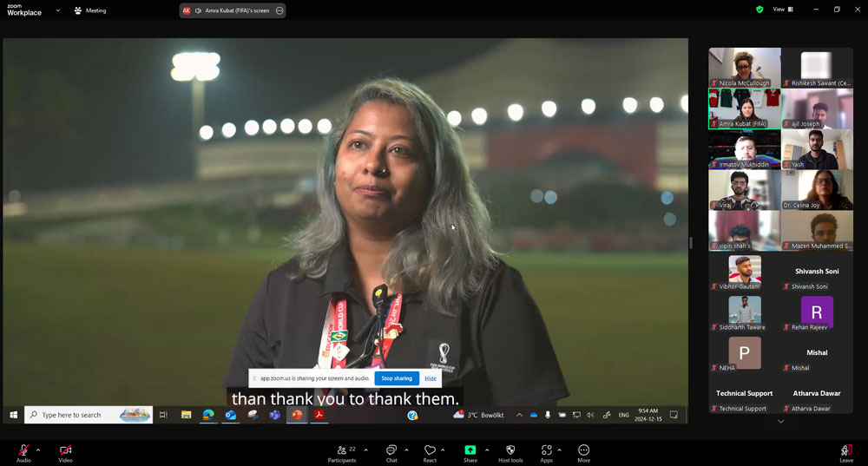The height and width of the screenshot is (466, 868).
Task: Open the Zoom Workplace dropdown chevron
Action: click(58, 10)
